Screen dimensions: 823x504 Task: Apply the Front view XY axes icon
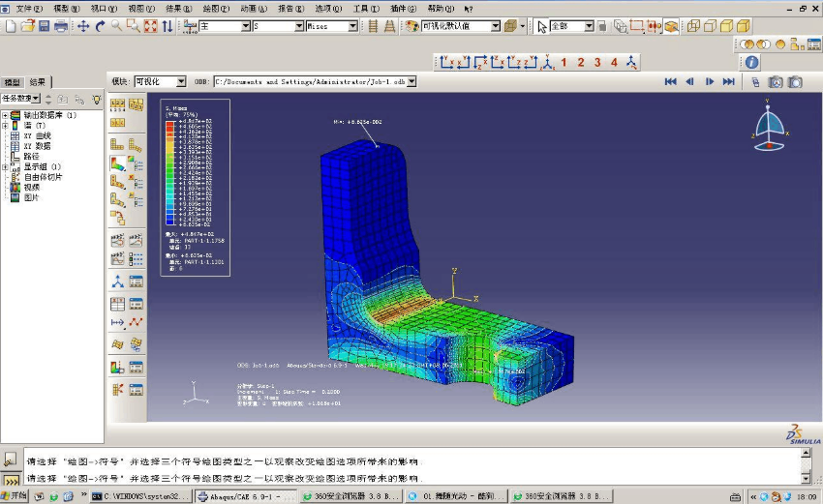tap(446, 63)
